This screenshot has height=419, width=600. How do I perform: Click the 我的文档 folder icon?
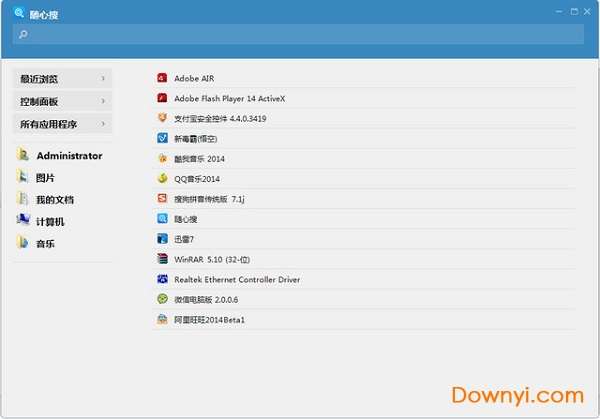(23, 199)
